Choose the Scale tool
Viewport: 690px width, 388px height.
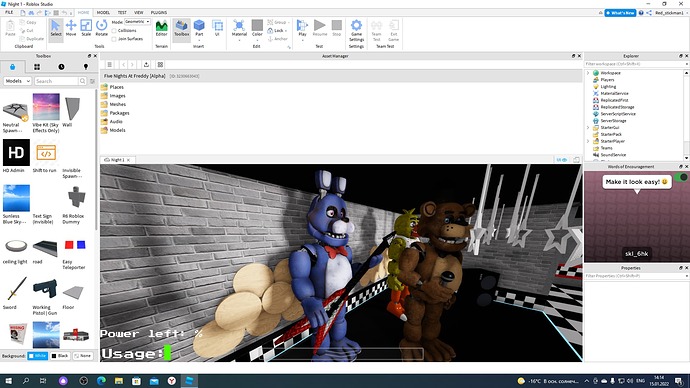point(86,28)
